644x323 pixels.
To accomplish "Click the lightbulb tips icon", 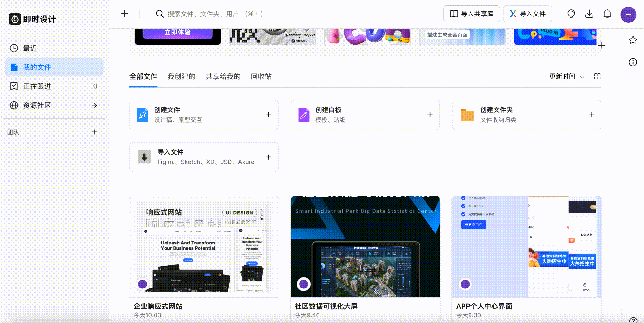I will point(571,14).
